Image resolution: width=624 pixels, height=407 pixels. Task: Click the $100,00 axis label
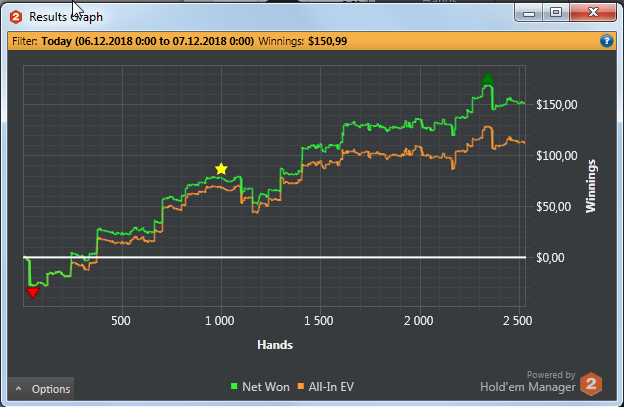click(x=556, y=156)
